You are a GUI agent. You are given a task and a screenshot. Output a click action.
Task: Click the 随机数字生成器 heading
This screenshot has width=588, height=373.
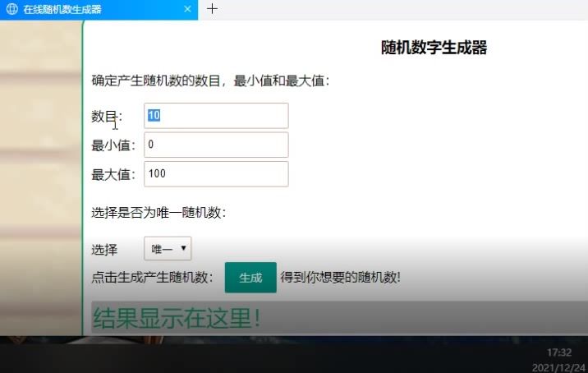(x=434, y=48)
